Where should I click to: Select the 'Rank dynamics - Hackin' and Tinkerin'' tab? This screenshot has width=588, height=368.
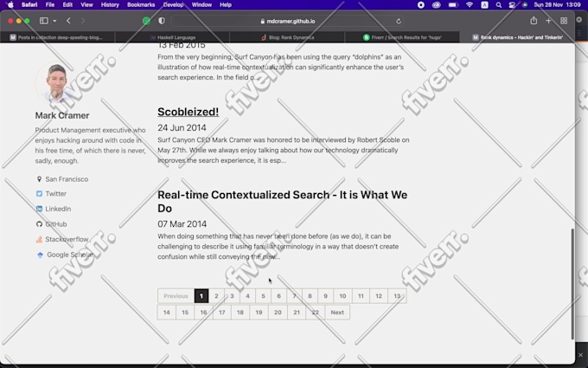517,37
